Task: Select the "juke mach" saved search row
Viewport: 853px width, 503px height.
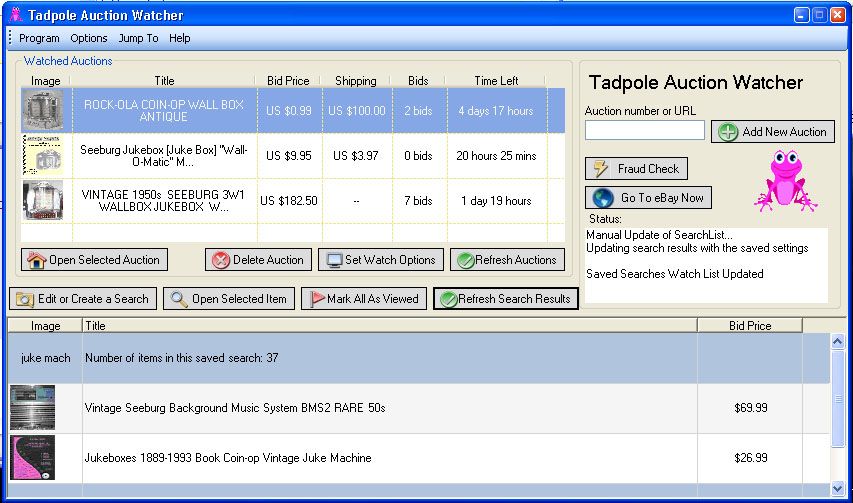Action: 419,358
